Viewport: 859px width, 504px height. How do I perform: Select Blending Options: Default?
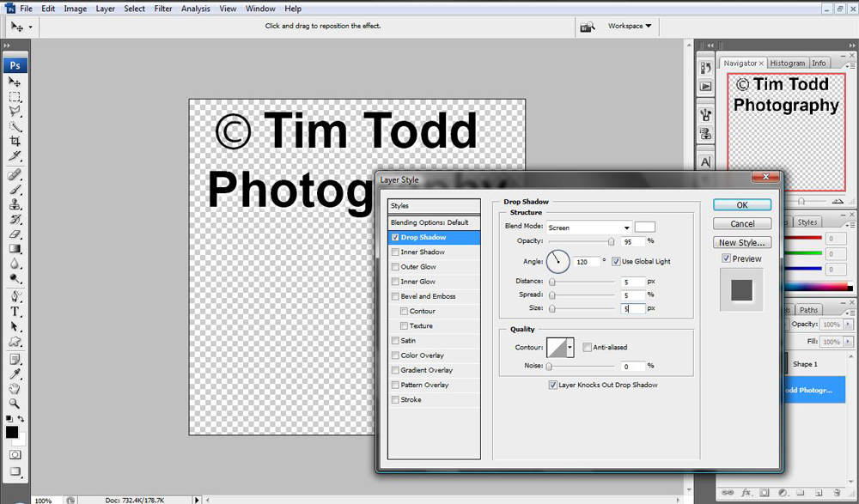(434, 222)
